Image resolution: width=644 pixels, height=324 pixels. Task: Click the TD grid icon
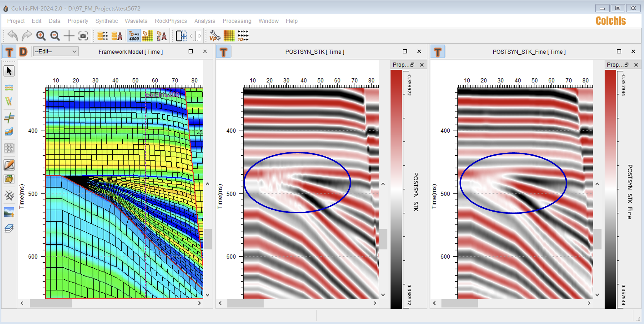pos(148,36)
